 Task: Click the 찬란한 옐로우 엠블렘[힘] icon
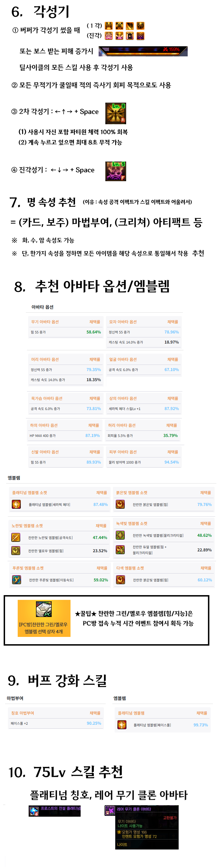tap(16, 550)
